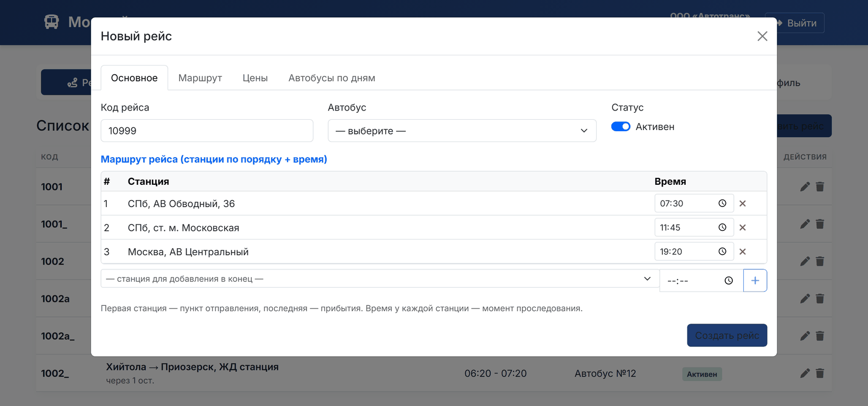Viewport: 868px width, 406px height.
Task: Toggle the Активен status switch
Action: (x=621, y=126)
